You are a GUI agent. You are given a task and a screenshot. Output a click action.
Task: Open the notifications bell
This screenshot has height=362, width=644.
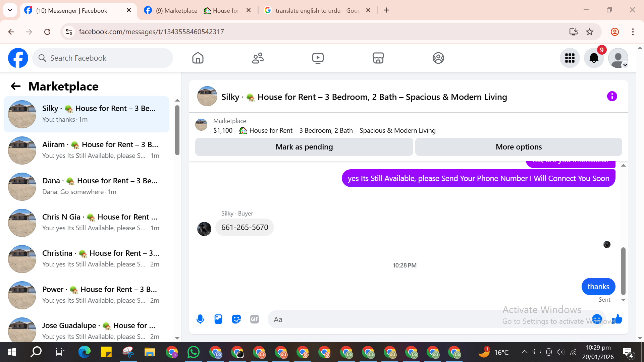tap(594, 58)
